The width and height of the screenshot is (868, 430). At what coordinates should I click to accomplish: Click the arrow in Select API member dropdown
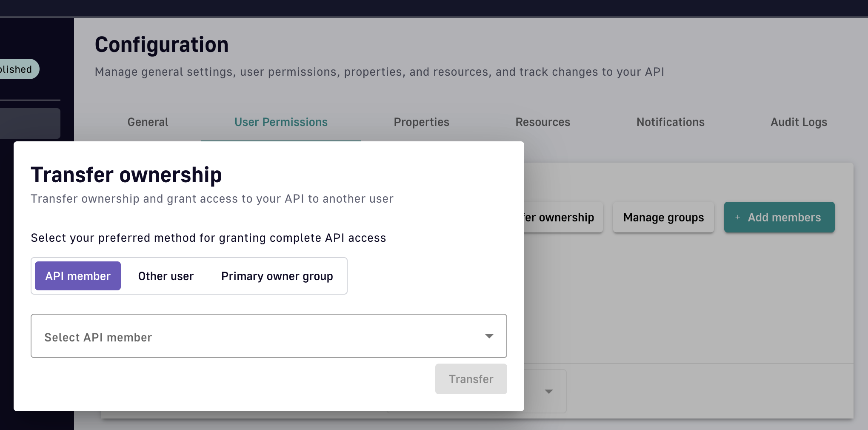[489, 336]
